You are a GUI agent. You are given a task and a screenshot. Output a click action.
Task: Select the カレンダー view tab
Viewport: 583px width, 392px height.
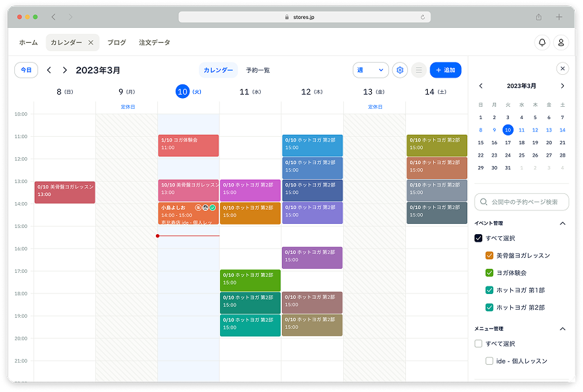[218, 70]
